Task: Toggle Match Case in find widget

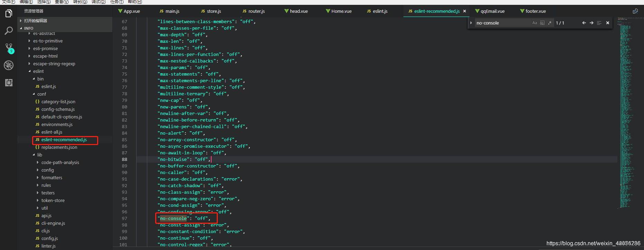Action: click(535, 23)
